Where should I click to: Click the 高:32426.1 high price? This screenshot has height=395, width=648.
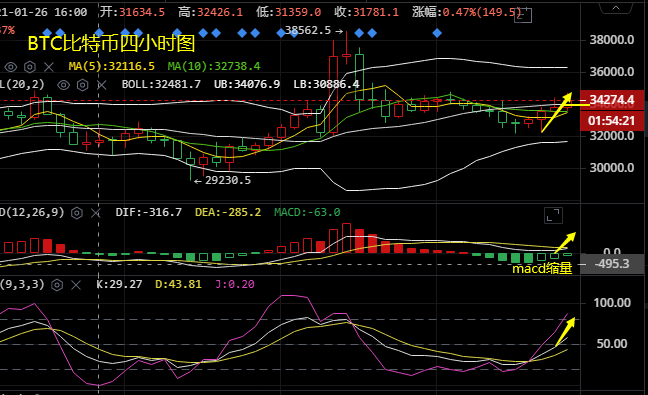tap(211, 12)
